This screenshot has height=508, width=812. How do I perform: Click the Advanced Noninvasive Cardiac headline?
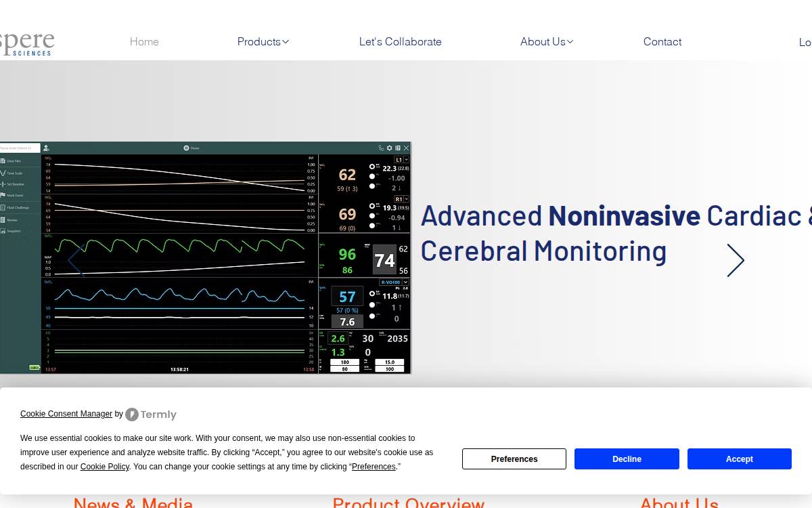[x=616, y=233]
